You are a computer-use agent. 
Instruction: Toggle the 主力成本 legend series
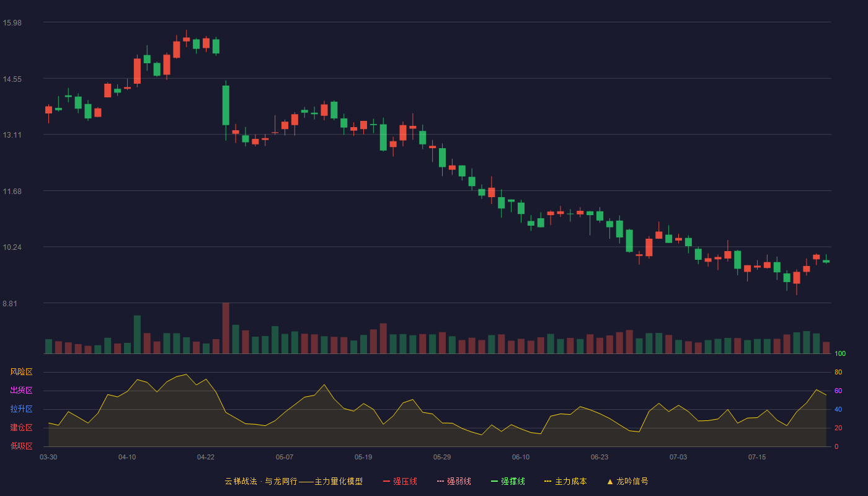tap(565, 481)
